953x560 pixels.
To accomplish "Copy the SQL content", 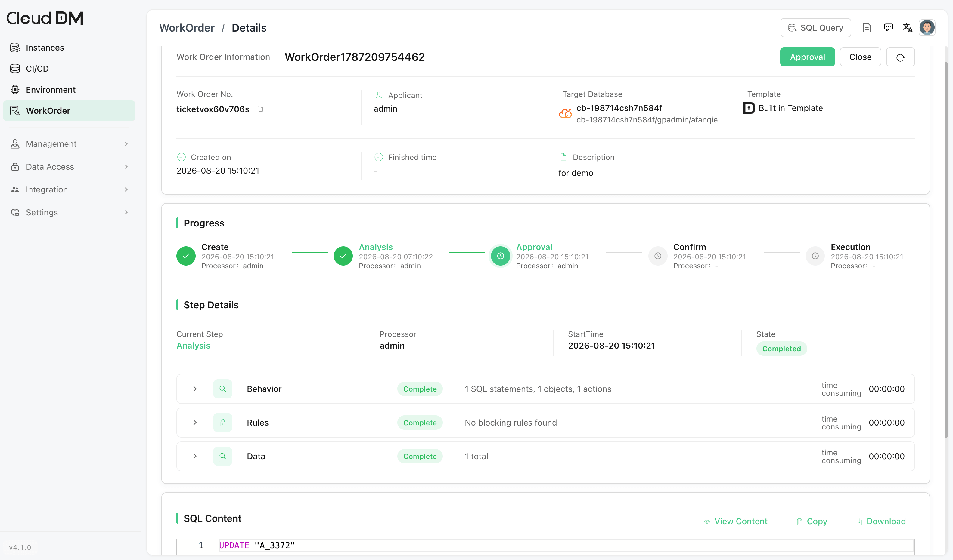I will point(812,522).
